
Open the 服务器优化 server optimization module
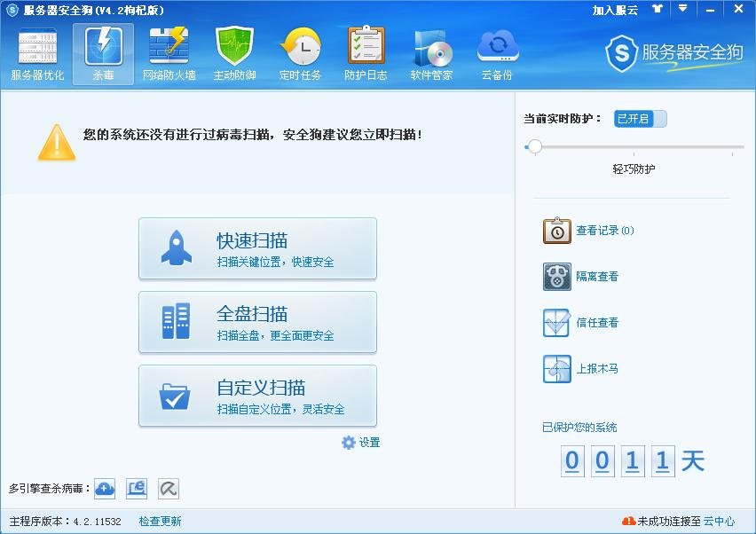(37, 54)
